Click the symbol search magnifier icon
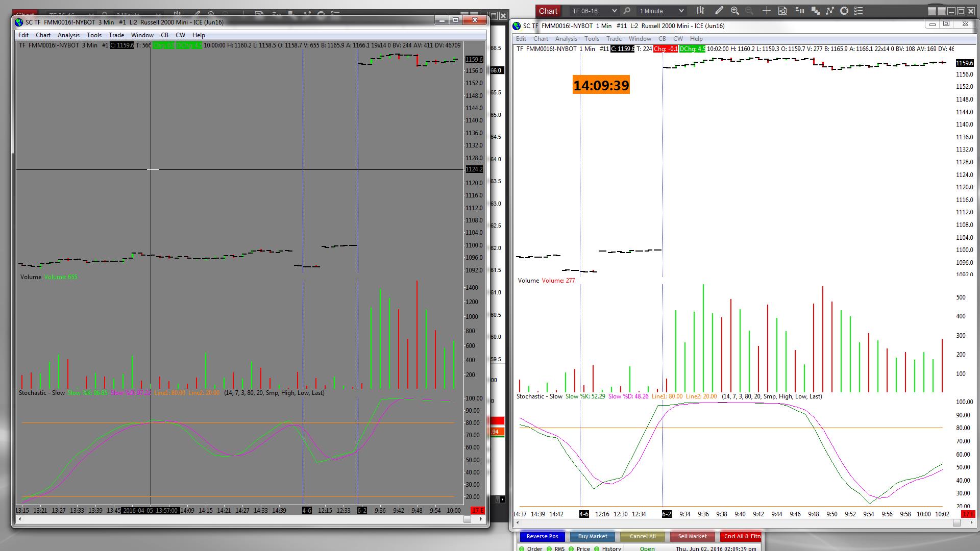 coord(627,11)
